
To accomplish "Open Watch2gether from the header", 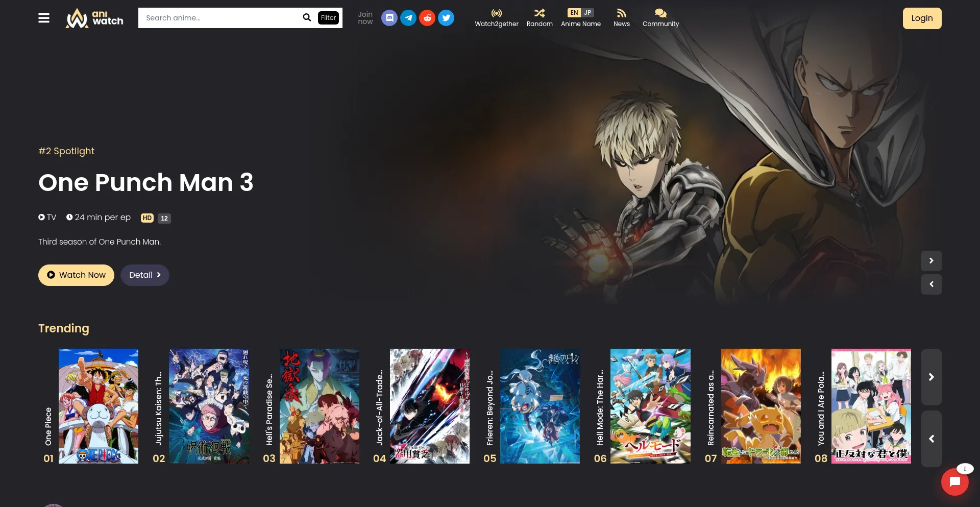I will pyautogui.click(x=497, y=18).
